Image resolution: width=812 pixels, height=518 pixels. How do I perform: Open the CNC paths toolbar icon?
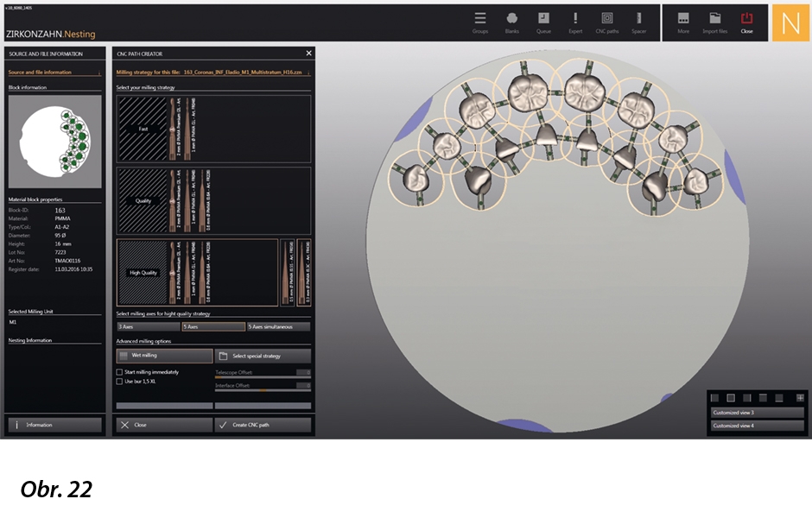pyautogui.click(x=607, y=22)
